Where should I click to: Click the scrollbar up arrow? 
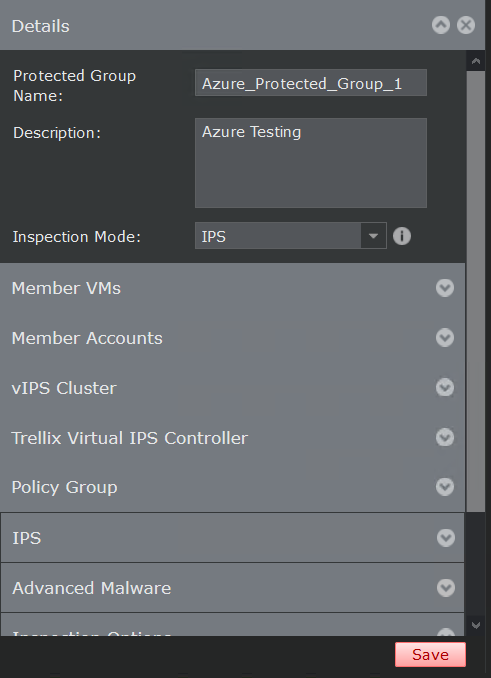(x=476, y=61)
